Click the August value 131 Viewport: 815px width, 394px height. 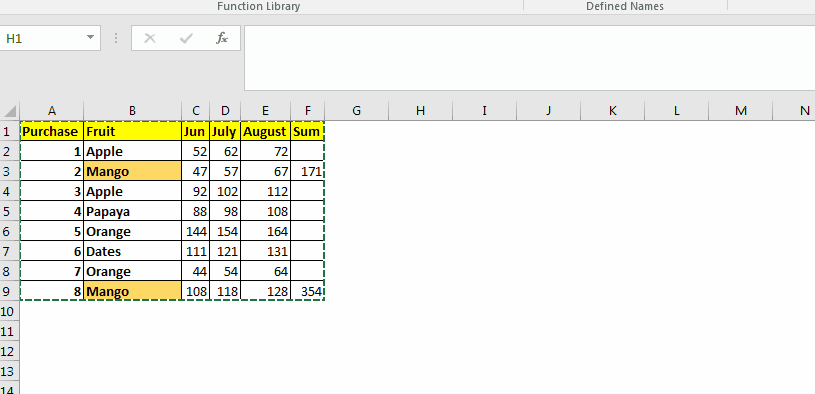click(266, 252)
